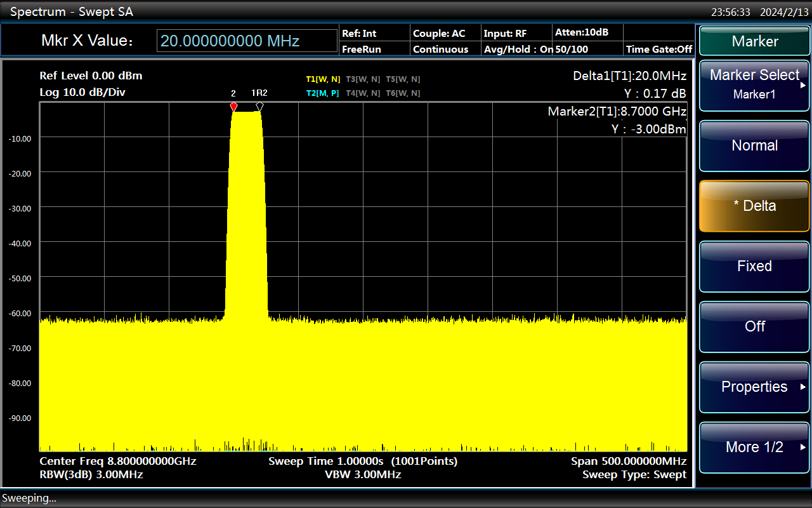The height and width of the screenshot is (508, 812).
Task: Click the VBW 3.00MHz label
Action: 363,474
